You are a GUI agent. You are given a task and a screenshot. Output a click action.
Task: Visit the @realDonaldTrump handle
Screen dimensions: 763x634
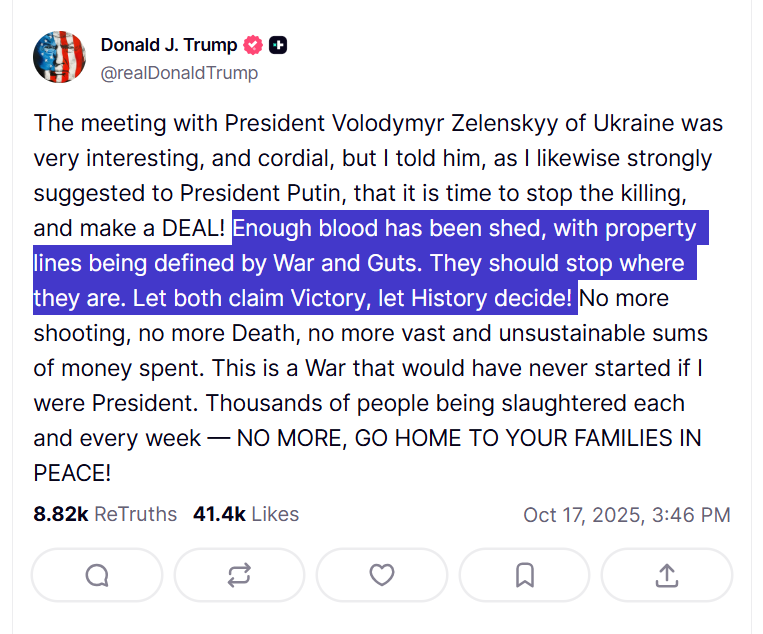point(179,73)
